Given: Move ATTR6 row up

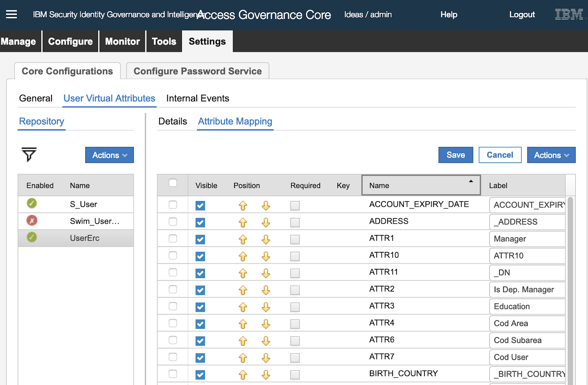Looking at the screenshot, I should [x=243, y=341].
